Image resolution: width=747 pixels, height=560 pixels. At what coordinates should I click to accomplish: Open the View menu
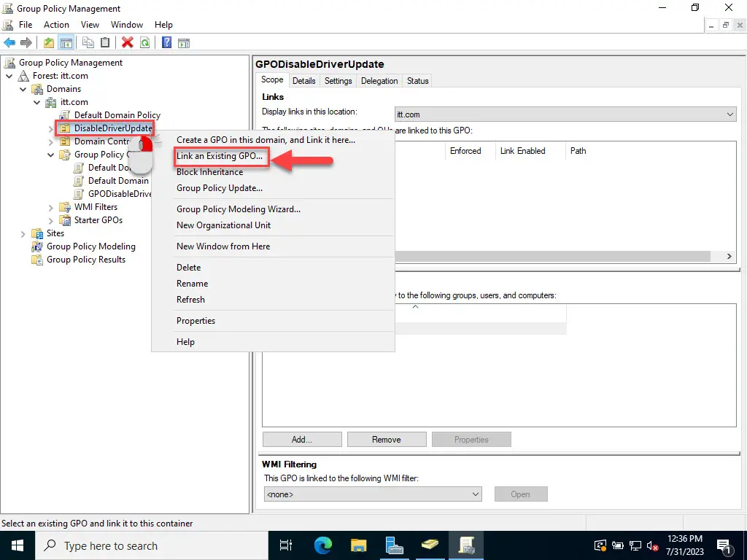90,25
